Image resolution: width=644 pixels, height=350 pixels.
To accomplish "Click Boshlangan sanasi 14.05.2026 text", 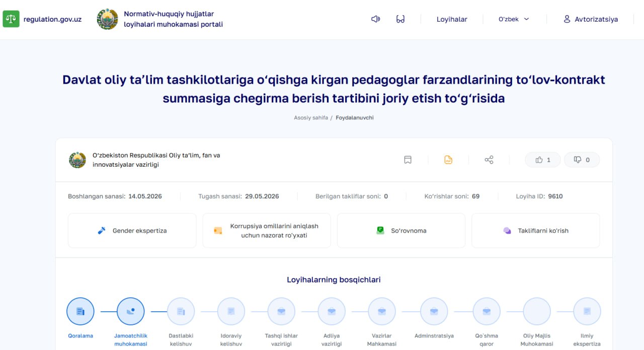I will (x=115, y=196).
